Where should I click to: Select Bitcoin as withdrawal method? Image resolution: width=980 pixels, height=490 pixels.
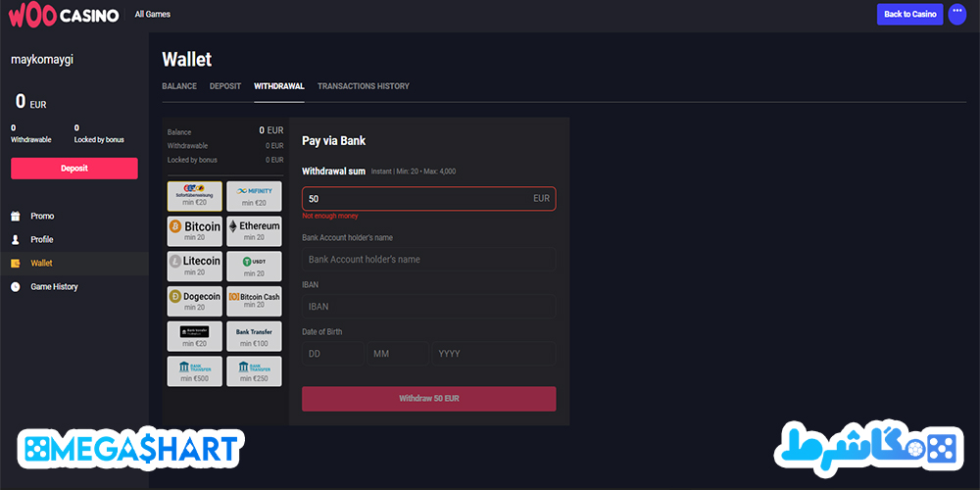click(194, 231)
